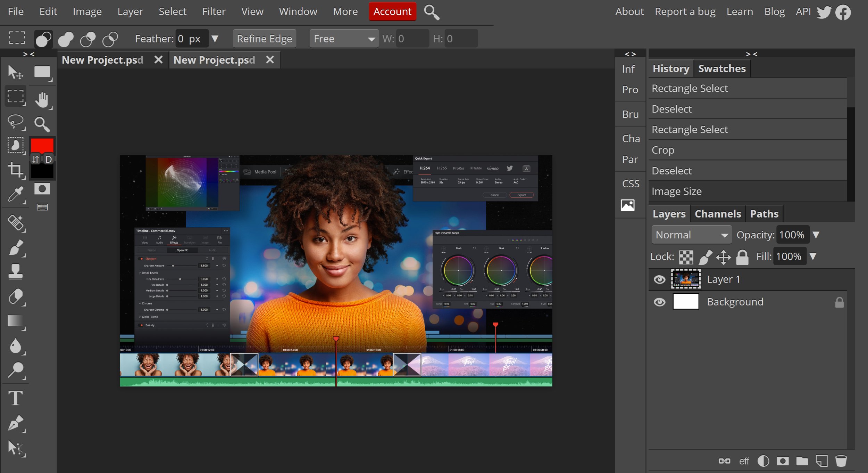Open the Normal blend mode dropdown
This screenshot has width=868, height=473.
pos(691,235)
